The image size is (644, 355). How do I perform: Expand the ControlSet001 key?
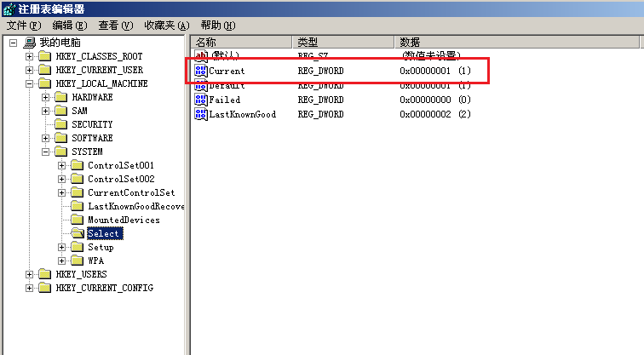[61, 165]
